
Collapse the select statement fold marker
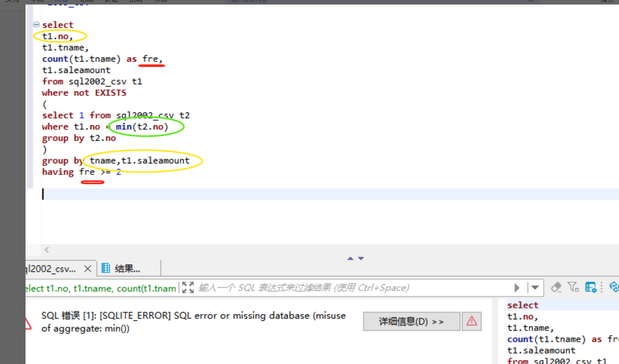coord(36,25)
